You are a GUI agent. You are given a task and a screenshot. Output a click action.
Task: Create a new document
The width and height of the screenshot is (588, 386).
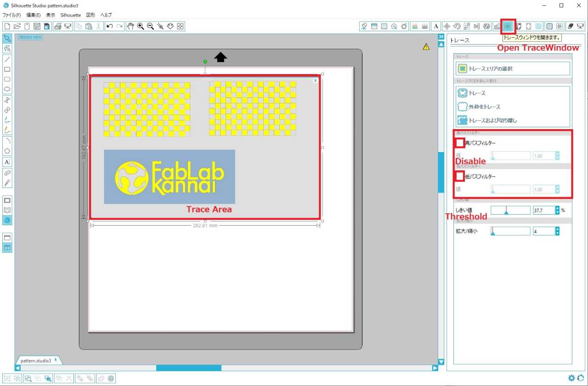click(7, 26)
